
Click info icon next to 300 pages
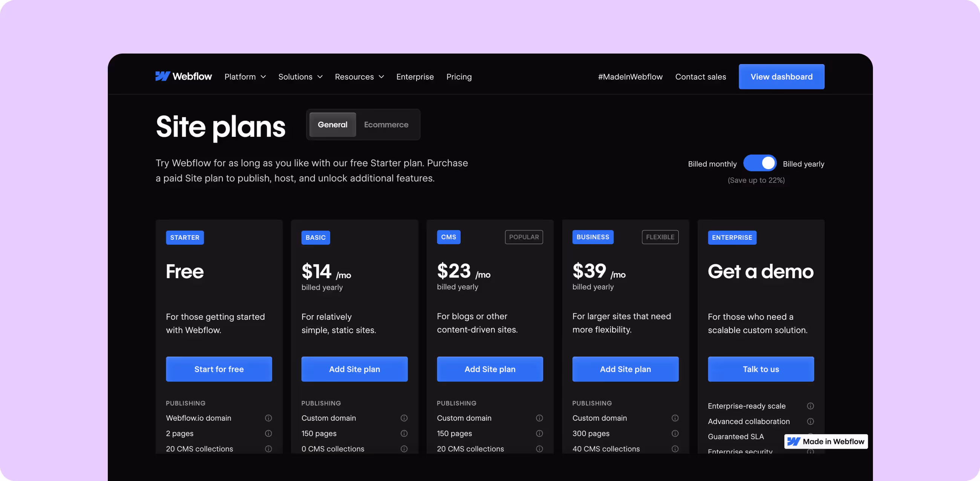click(x=675, y=434)
